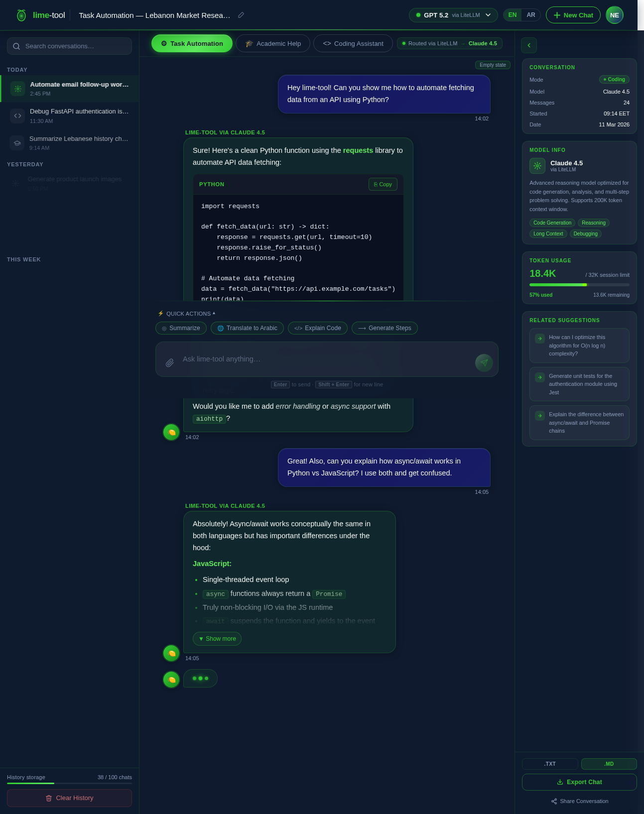
Task: Open the lime-tool logo icon
Action: [21, 15]
